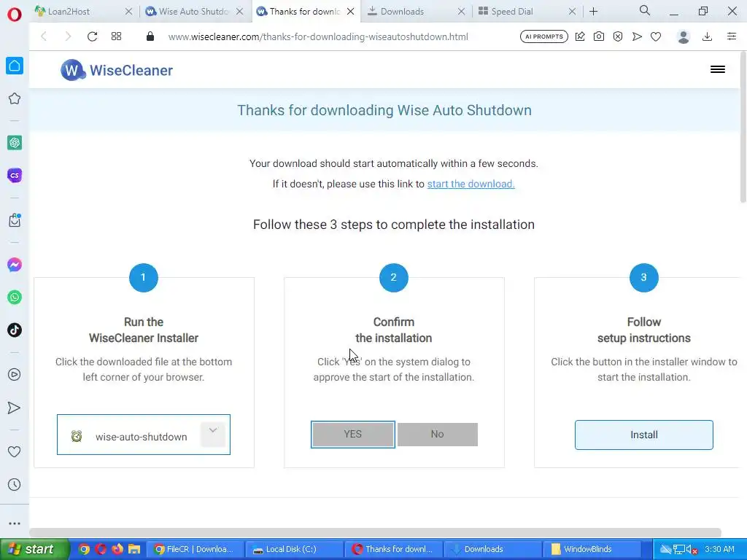Open ChatGPT from the sidebar
The width and height of the screenshot is (747, 560).
click(x=15, y=142)
